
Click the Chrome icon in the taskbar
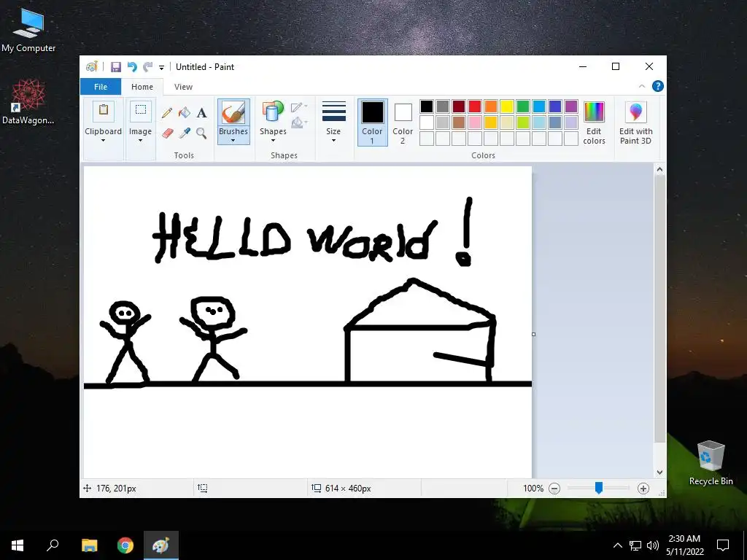coord(125,545)
